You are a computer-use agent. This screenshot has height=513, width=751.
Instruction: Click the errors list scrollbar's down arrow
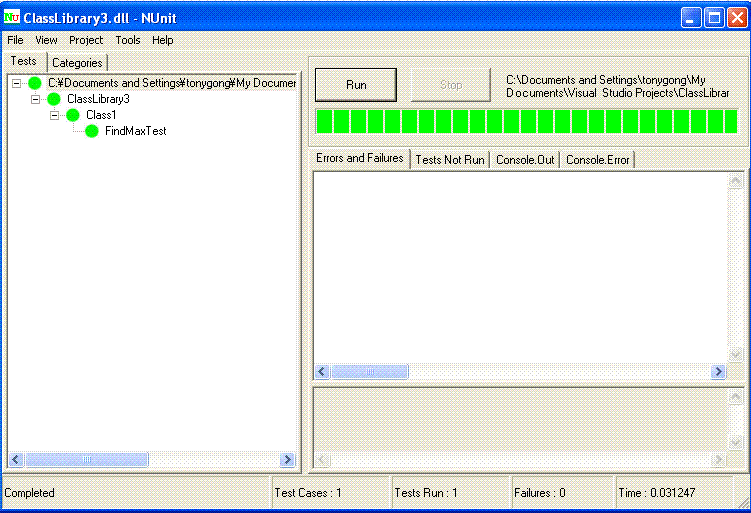point(735,355)
